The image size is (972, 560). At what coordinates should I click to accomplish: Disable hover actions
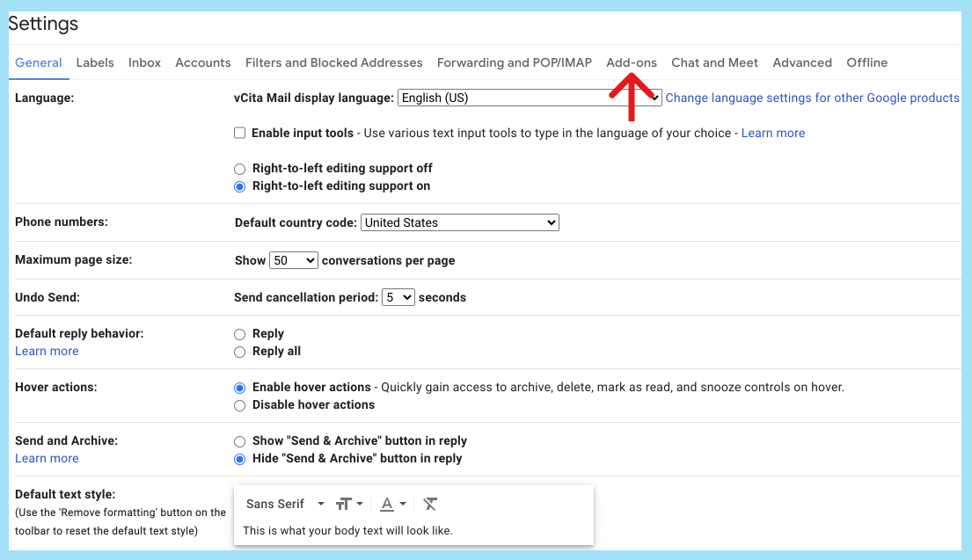point(239,405)
